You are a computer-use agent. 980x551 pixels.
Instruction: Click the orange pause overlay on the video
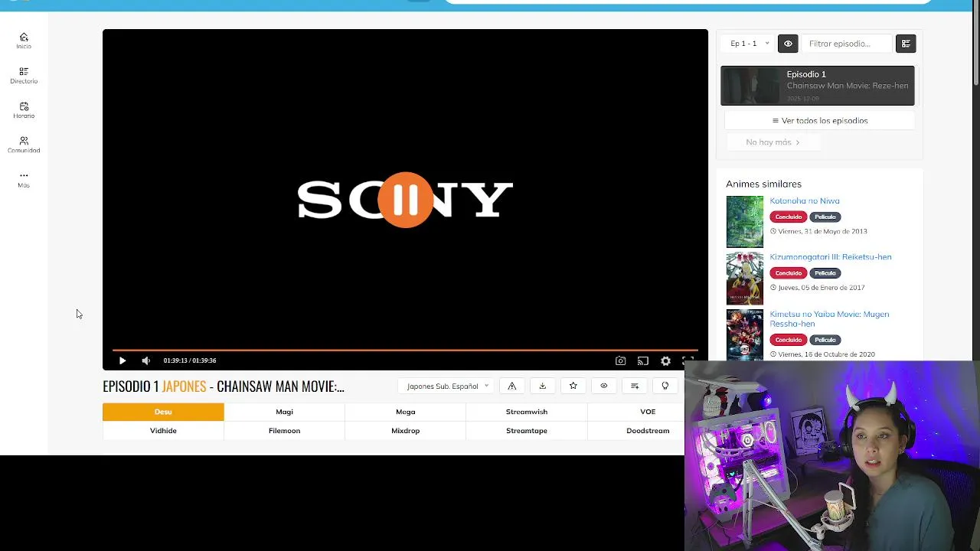(406, 200)
